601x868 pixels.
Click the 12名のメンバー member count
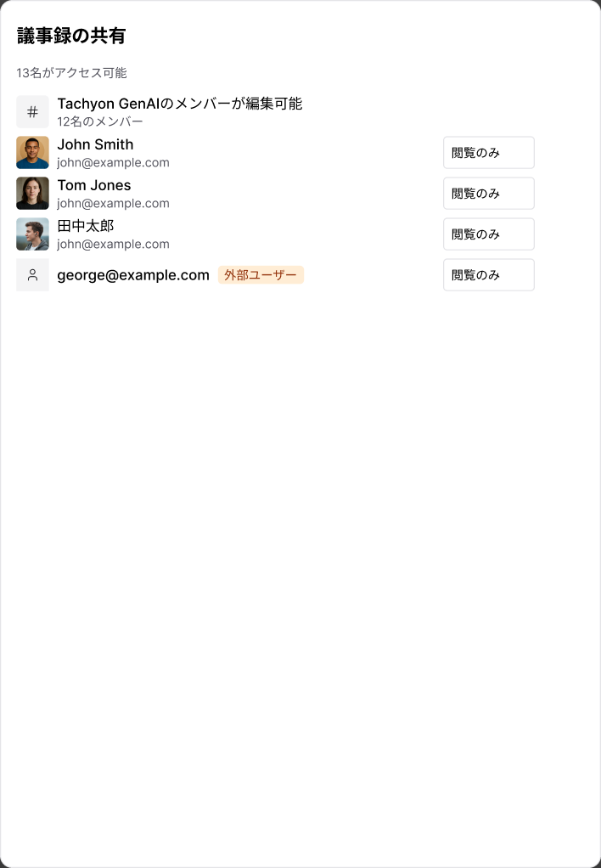coord(100,121)
